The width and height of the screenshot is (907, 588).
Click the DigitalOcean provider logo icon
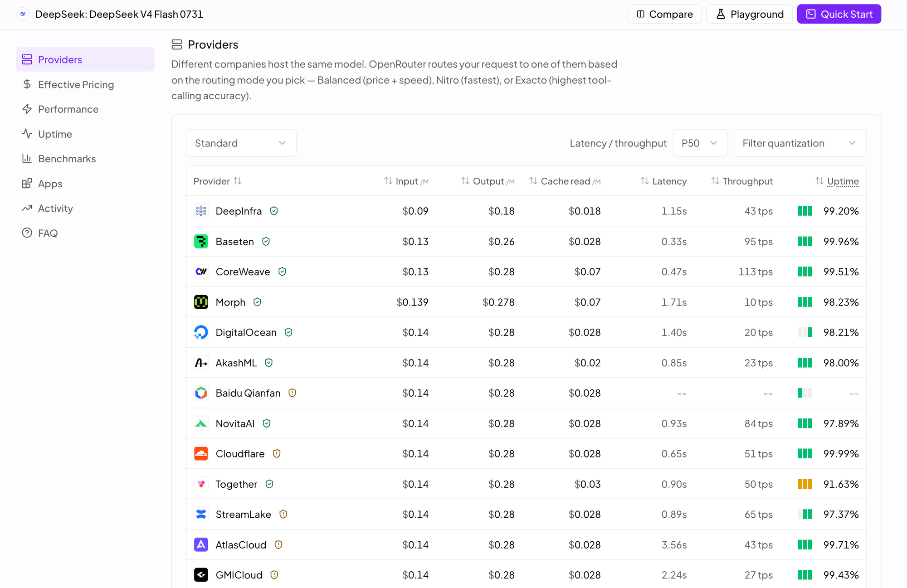(x=201, y=332)
